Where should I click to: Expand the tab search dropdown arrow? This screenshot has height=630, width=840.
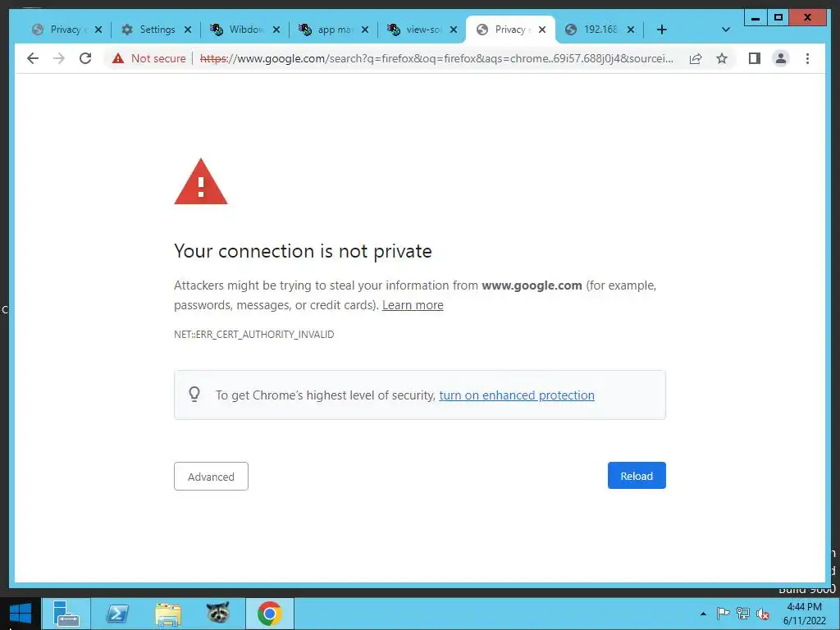(726, 30)
